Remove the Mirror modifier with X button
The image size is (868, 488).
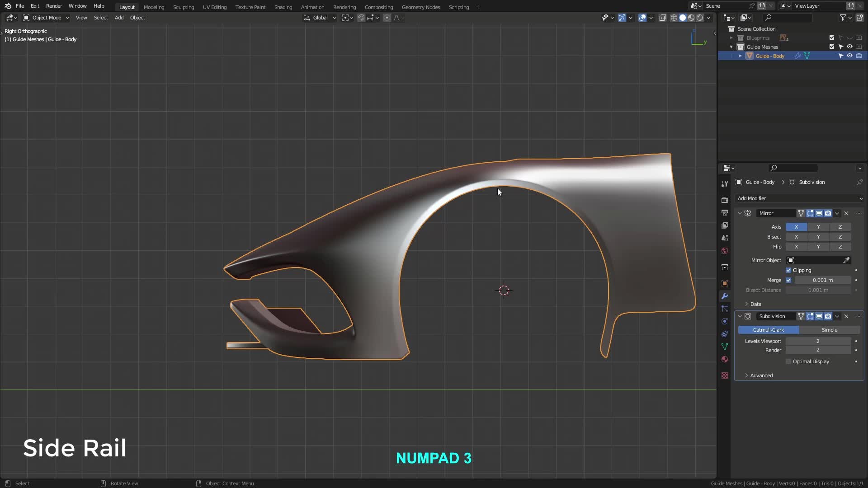click(846, 213)
